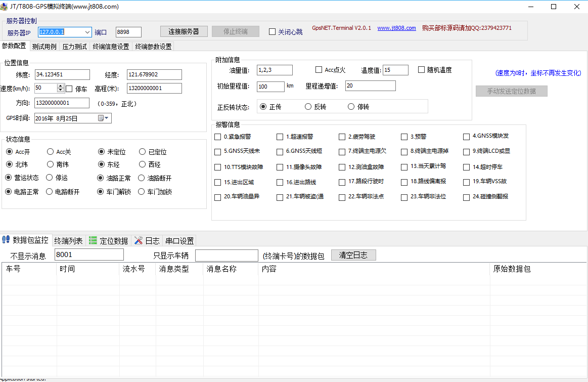Click the 只显示车辆 input field

point(227,256)
